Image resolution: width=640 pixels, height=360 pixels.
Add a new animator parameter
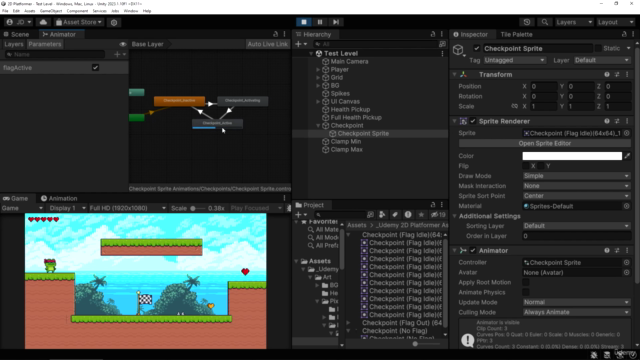tap(120, 54)
